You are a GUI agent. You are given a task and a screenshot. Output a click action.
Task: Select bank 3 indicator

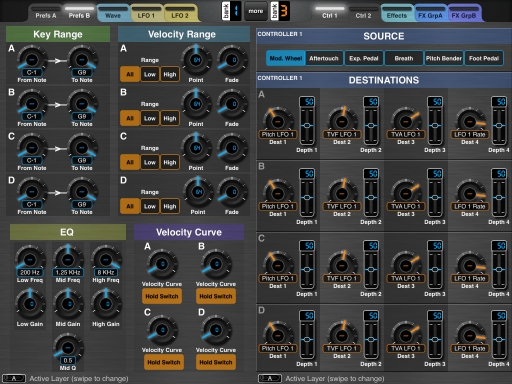pyautogui.click(x=280, y=11)
